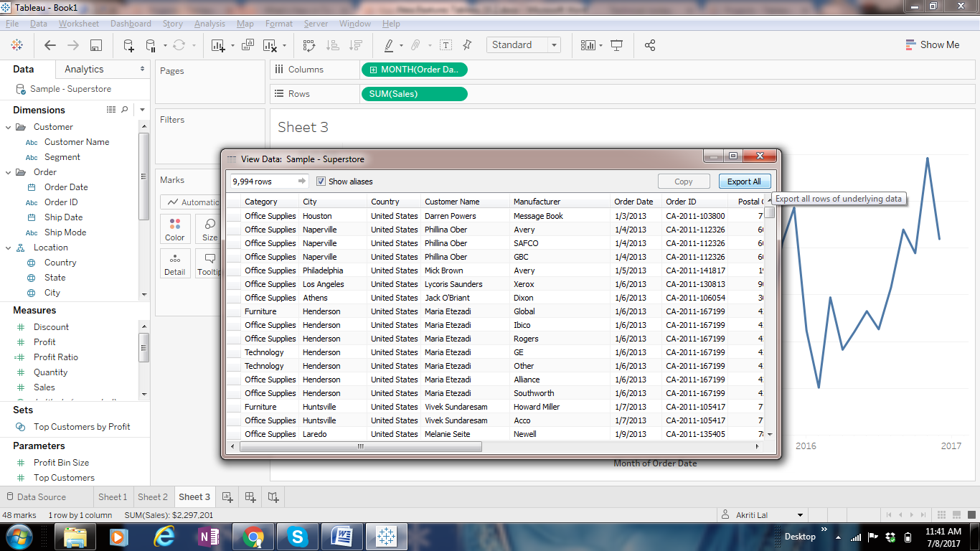Click the Show Mark Labels icon
This screenshot has height=551, width=980.
pos(446,45)
